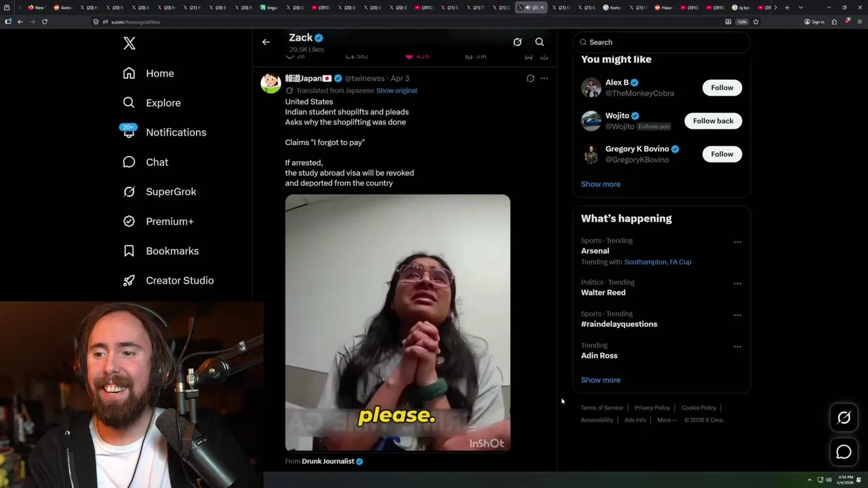Open options for Arsenal trend
Screen dimensions: 868x488
[737, 242]
